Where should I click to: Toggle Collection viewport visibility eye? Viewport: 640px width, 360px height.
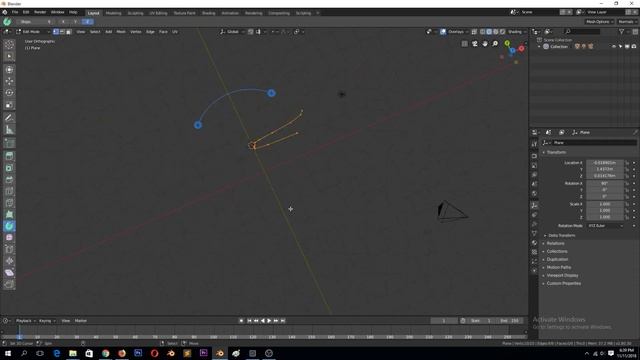click(613, 47)
